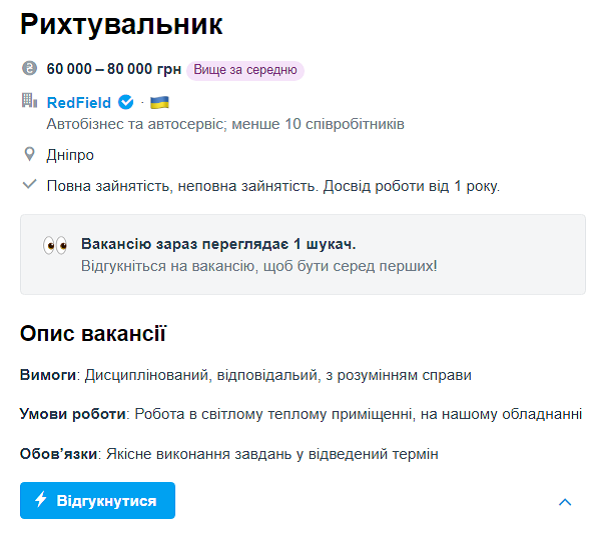The height and width of the screenshot is (535, 600).
Task: Click the lightning bolt on Відгукнутися button
Action: (41, 500)
